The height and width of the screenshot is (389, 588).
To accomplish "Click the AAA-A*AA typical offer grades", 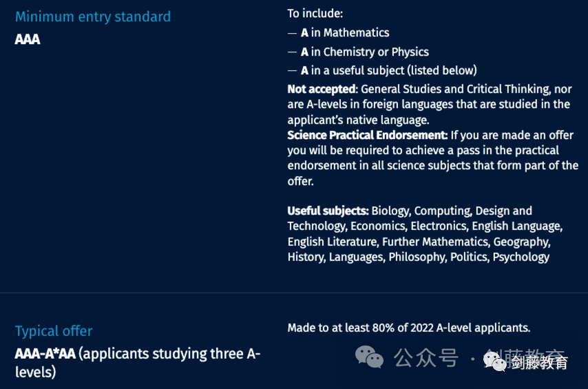I will click(x=45, y=354).
